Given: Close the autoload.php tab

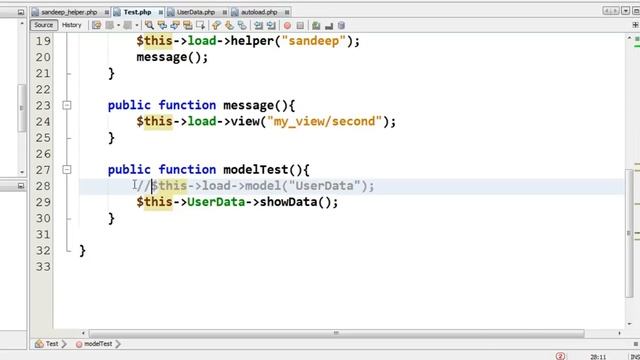Looking at the screenshot, I should pos(287,12).
